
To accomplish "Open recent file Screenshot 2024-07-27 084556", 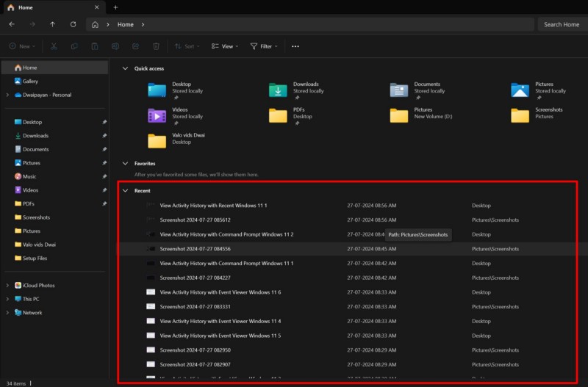I will tap(195, 249).
